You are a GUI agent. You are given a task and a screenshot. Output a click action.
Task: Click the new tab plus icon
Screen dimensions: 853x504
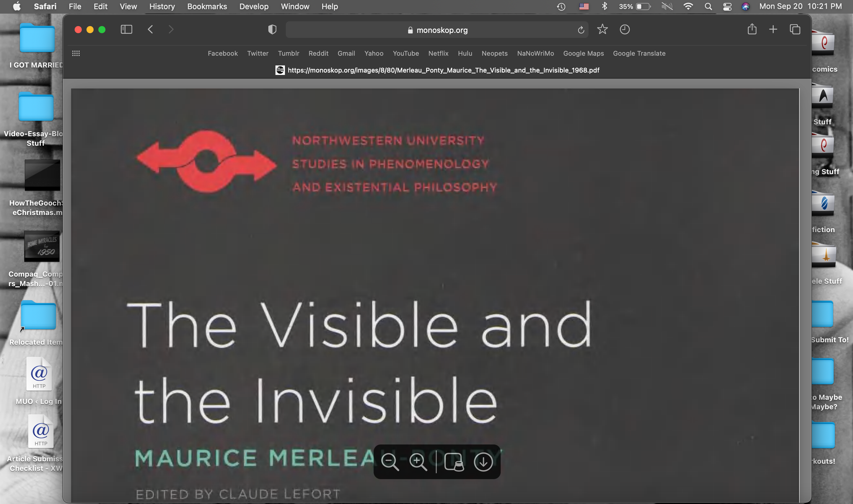773,29
